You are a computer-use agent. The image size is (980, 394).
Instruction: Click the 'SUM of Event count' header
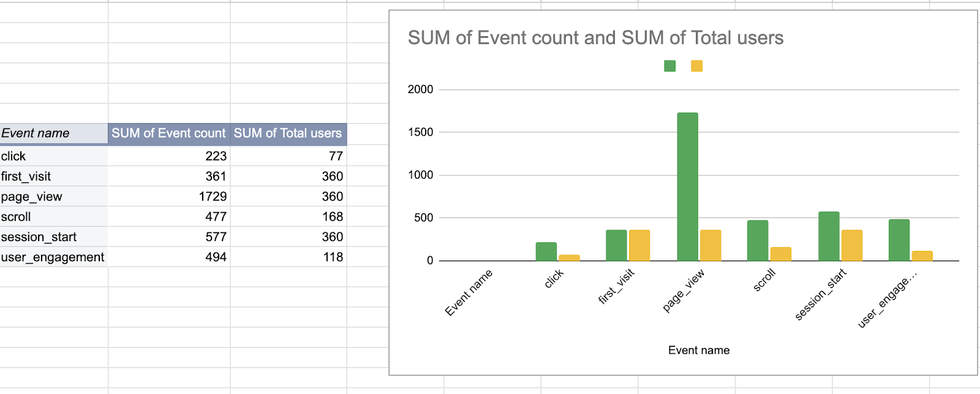(x=168, y=133)
